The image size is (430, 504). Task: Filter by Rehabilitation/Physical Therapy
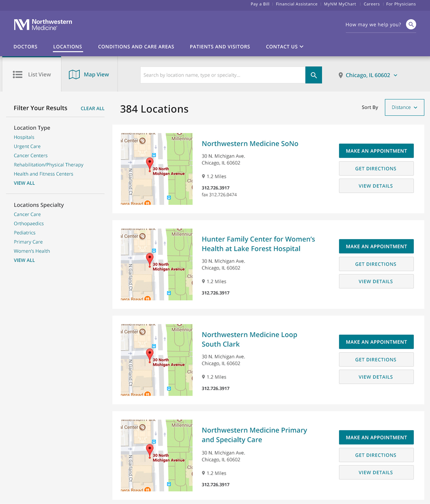coord(48,165)
